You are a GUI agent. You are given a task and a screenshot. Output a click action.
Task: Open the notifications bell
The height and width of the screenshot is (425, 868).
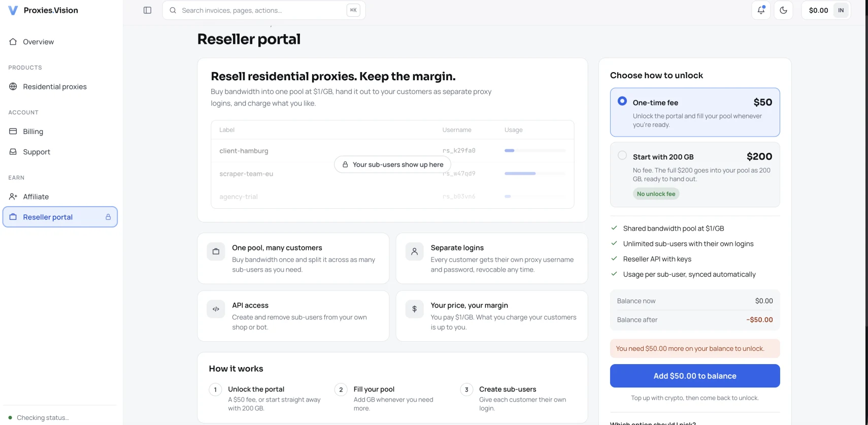pos(761,10)
